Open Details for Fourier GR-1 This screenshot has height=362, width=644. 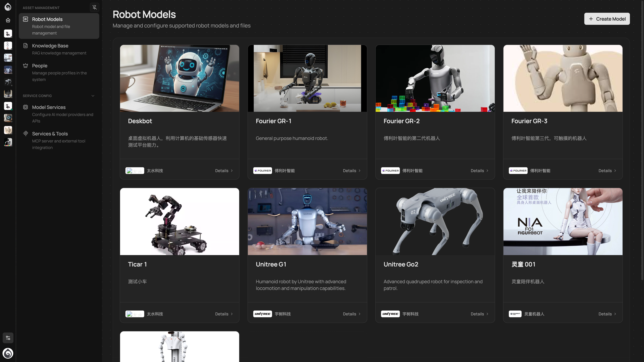(x=352, y=171)
